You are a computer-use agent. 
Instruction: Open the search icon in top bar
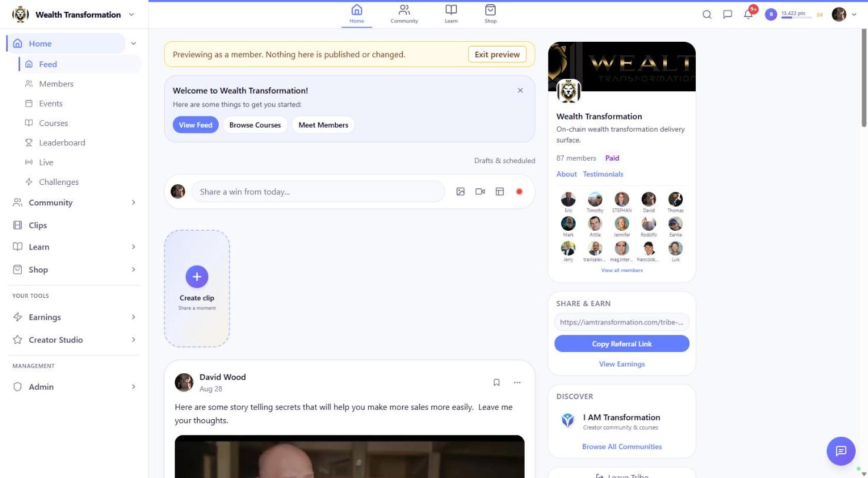[707, 15]
